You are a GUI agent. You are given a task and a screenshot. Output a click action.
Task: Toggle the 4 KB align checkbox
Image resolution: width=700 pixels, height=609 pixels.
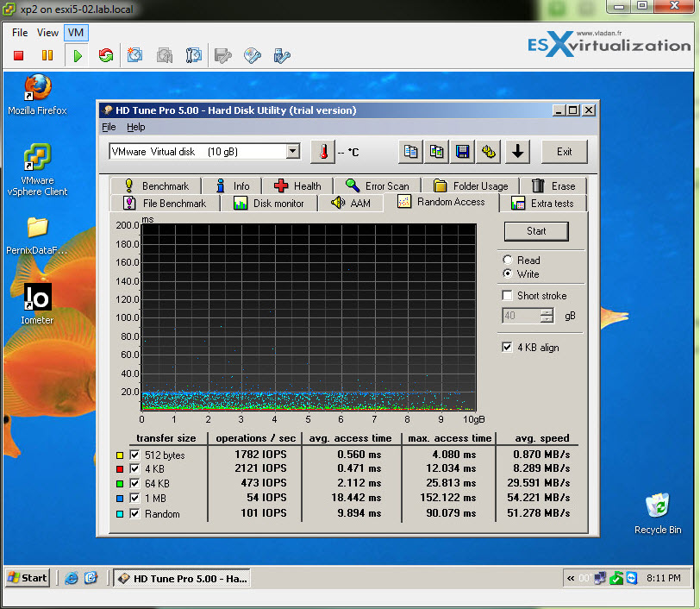click(x=507, y=347)
